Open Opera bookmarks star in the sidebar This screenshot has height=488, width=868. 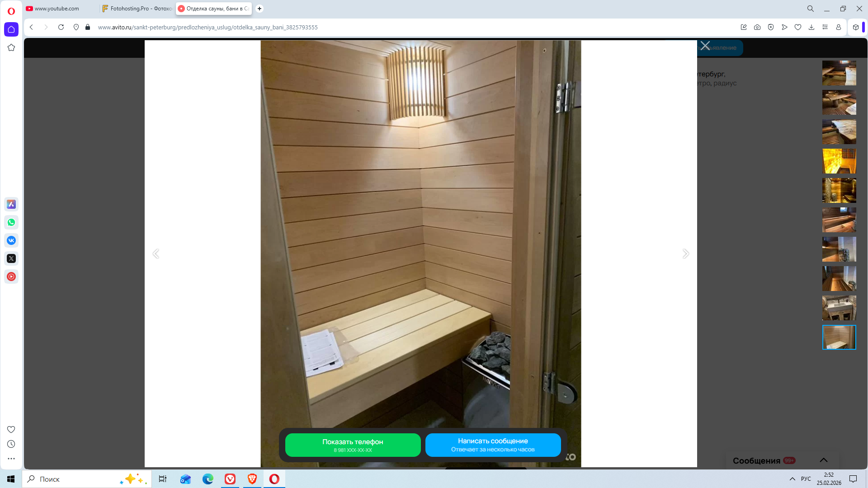pos(11,47)
